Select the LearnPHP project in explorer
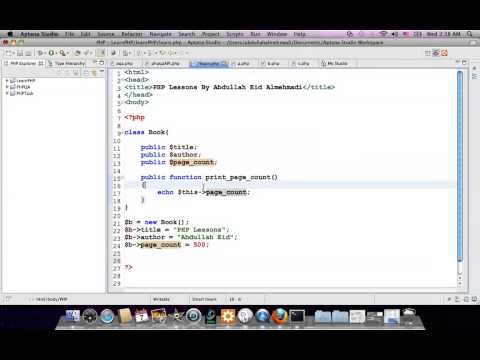 pos(26,81)
